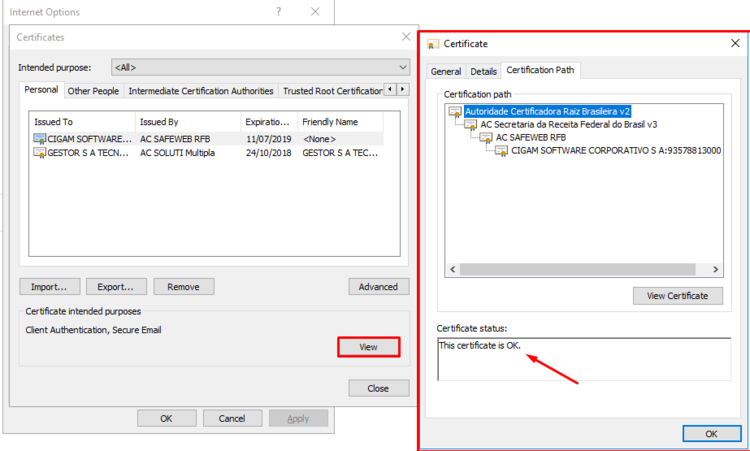Switch to the Other People tab

coord(93,91)
